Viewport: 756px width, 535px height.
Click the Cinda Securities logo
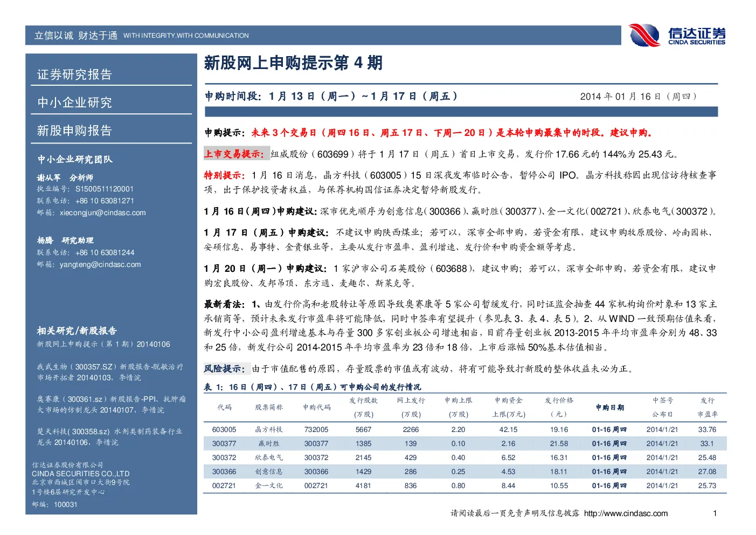coord(677,36)
